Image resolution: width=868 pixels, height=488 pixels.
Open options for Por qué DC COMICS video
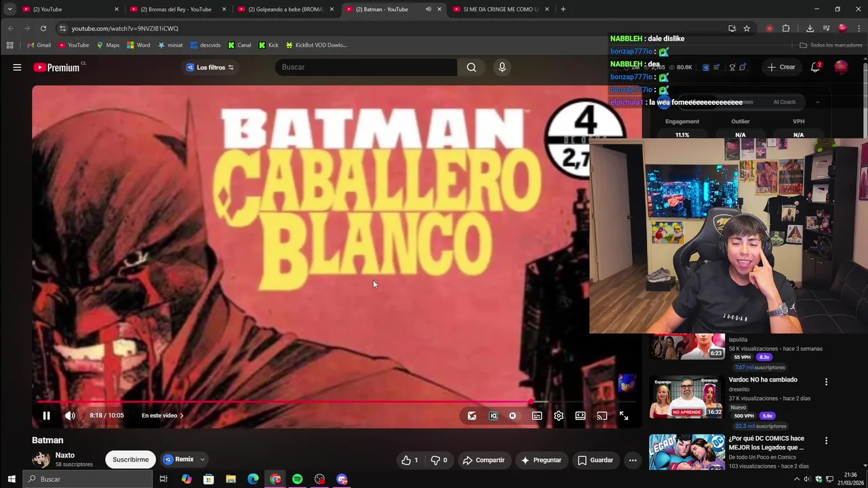[x=826, y=441]
